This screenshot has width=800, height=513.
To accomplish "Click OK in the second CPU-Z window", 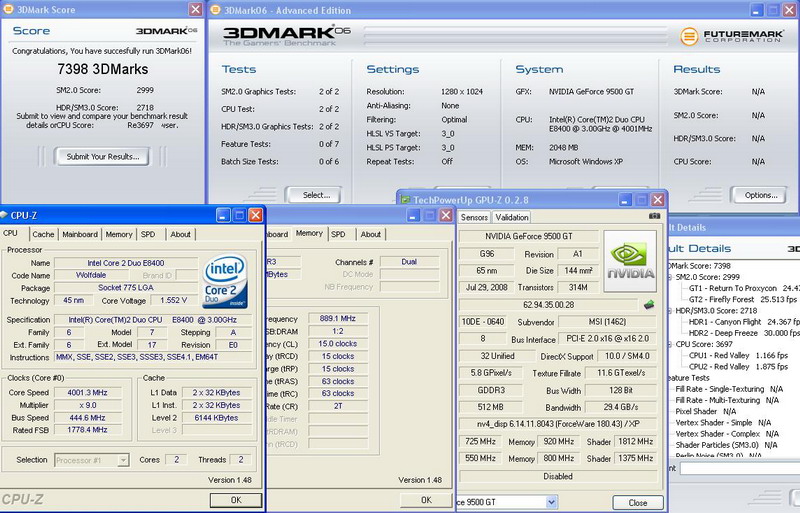I will coord(426,500).
